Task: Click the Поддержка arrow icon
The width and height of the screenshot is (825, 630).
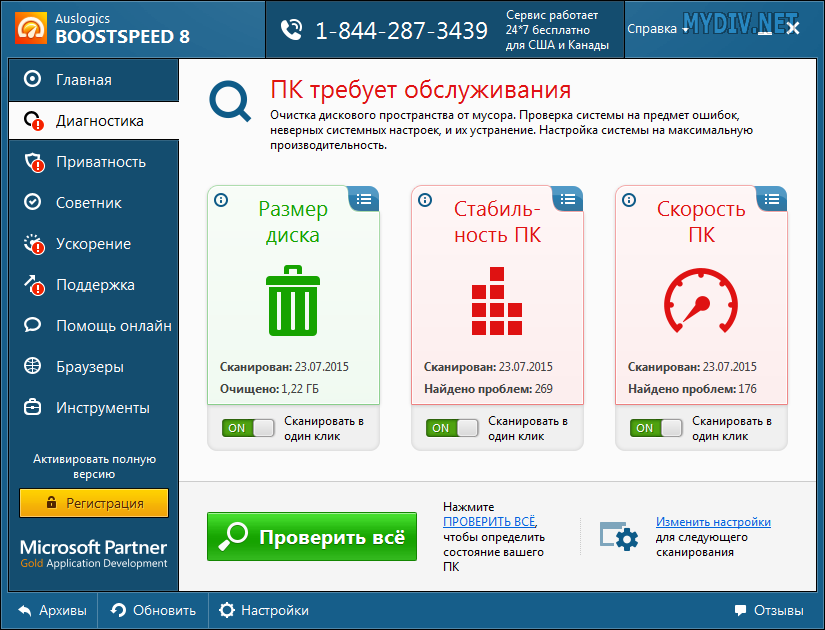Action: [x=34, y=285]
